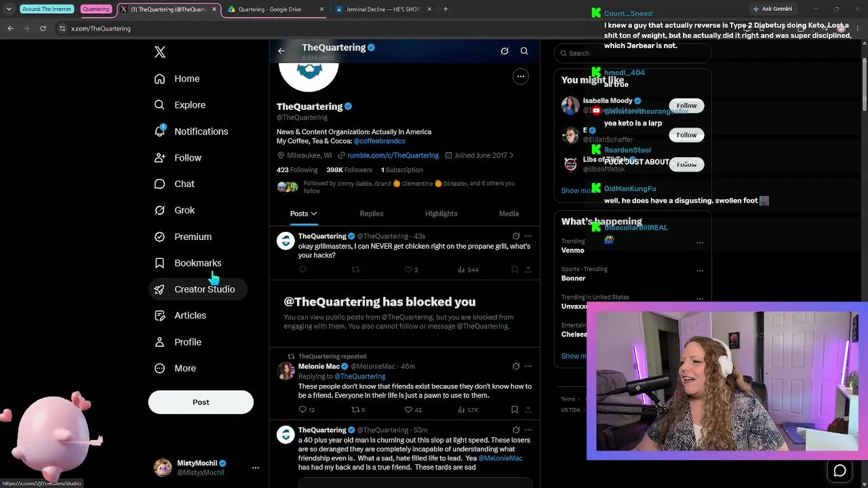Screen dimensions: 868x488
Task: Go back in the browser toolbar
Action: (10, 28)
